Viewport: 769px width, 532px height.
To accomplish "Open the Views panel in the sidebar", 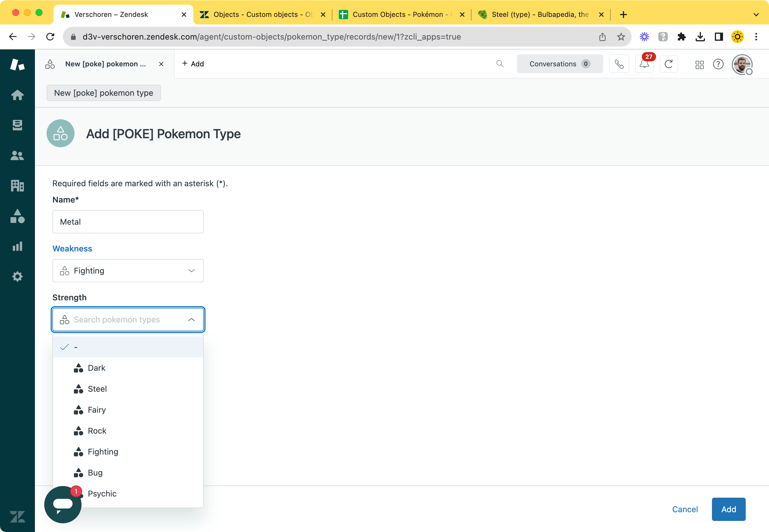I will tap(17, 125).
